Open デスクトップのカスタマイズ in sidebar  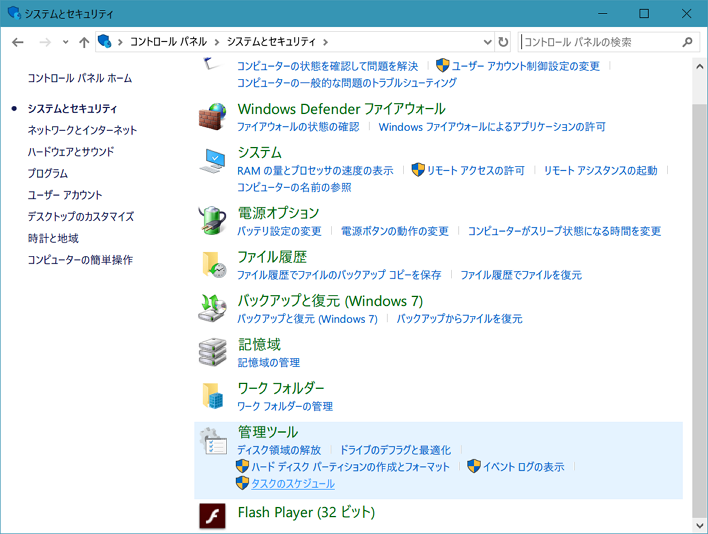(81, 217)
